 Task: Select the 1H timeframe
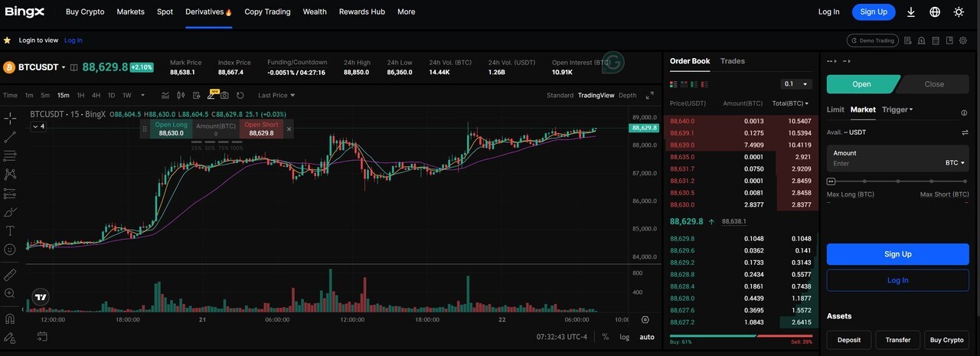pyautogui.click(x=80, y=96)
